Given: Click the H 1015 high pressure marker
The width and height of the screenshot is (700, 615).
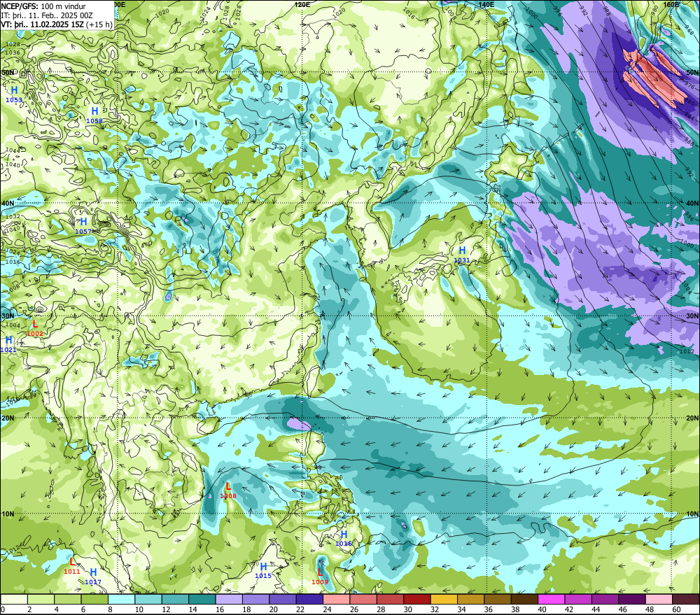Looking at the screenshot, I should [x=263, y=570].
